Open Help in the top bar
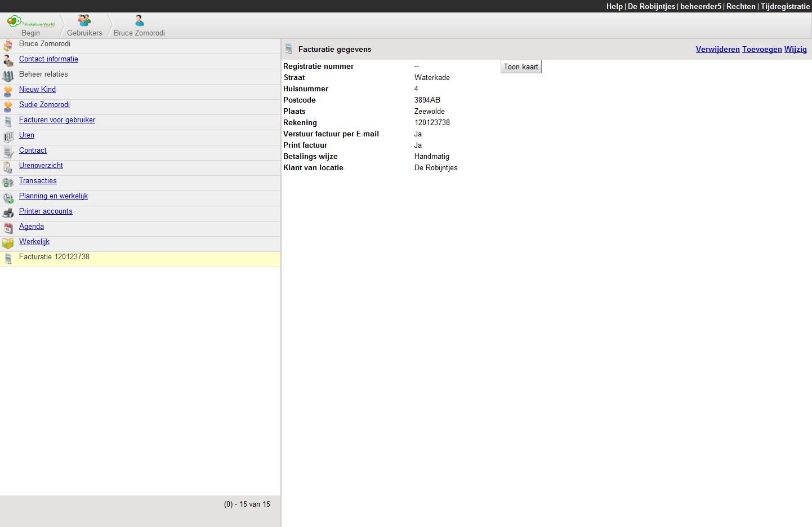 coord(614,6)
